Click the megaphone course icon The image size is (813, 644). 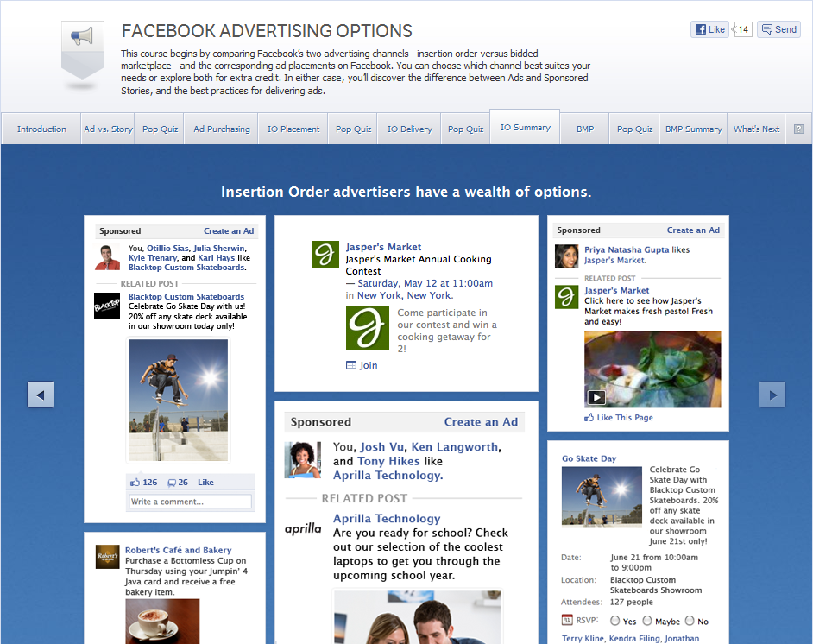pyautogui.click(x=83, y=50)
